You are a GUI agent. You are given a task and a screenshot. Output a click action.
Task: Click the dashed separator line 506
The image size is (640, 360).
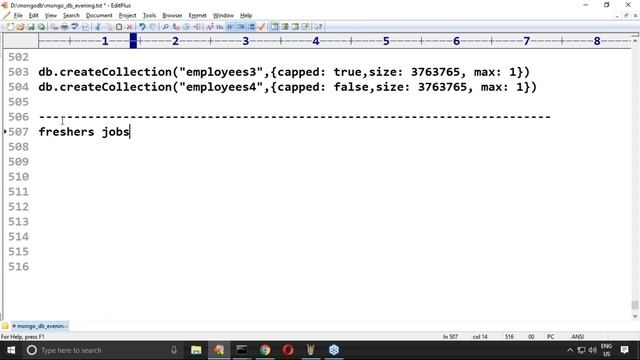coord(295,117)
